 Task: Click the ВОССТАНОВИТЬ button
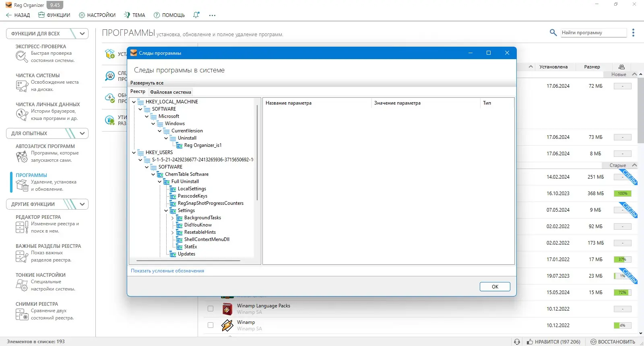click(x=613, y=342)
